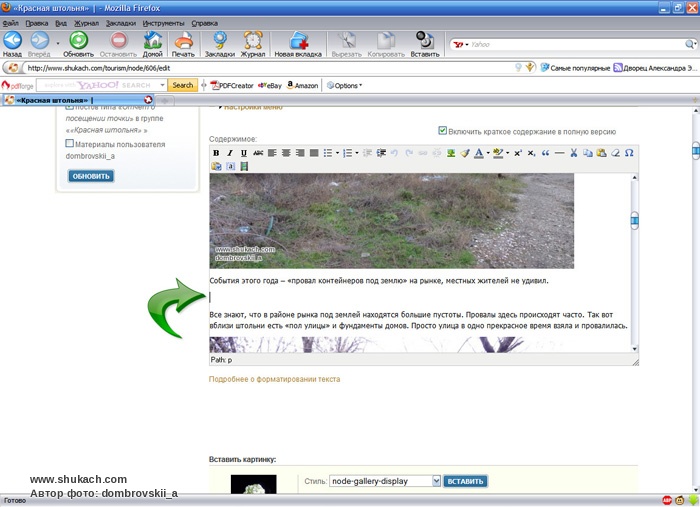Insert blockquote in editor

[x=546, y=153]
